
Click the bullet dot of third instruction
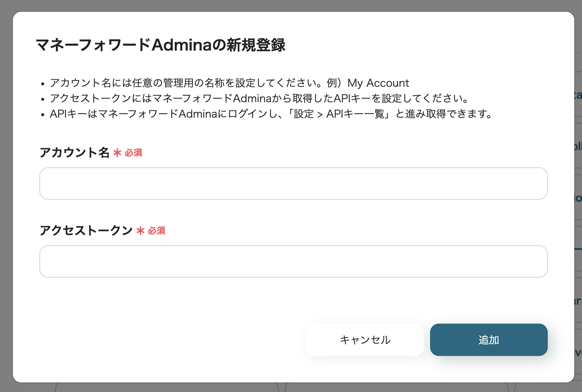(43, 115)
